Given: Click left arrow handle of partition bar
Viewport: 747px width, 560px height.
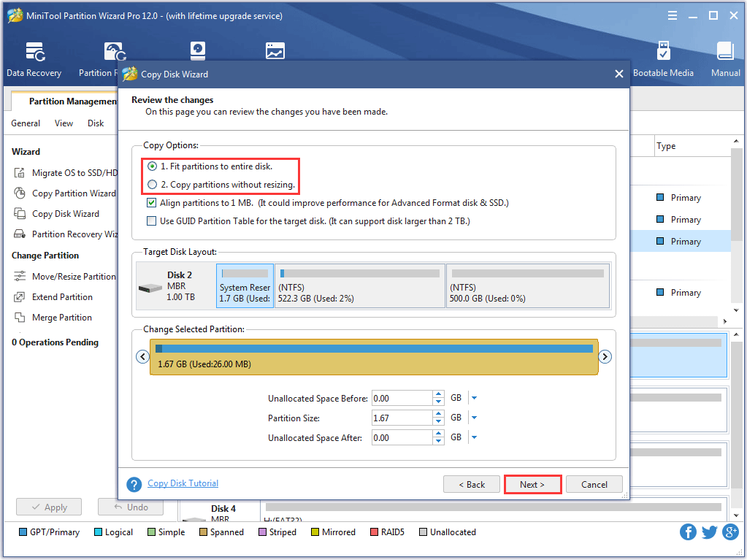Looking at the screenshot, I should (142, 357).
